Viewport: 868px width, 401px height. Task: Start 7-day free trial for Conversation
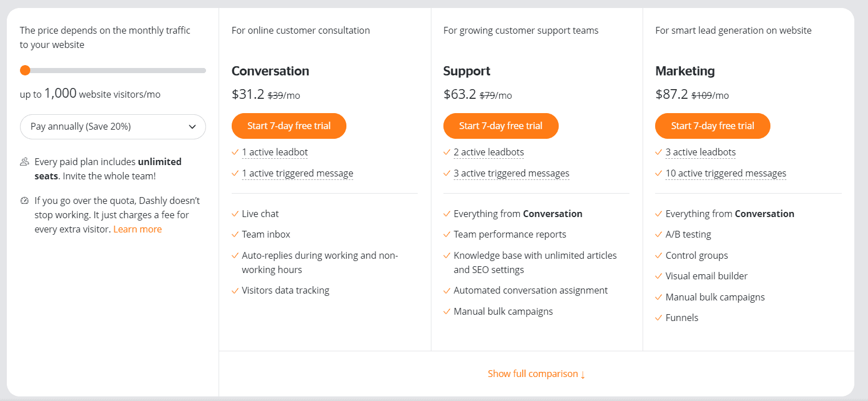[289, 126]
